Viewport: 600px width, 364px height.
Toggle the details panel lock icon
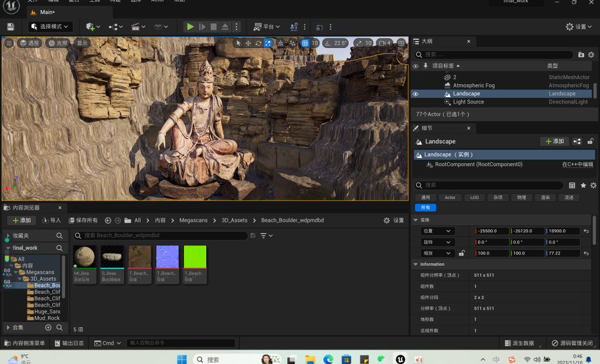[591, 142]
